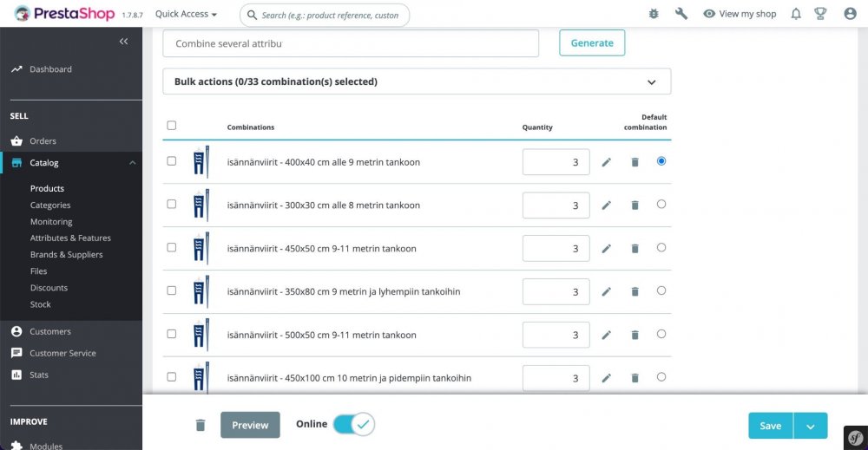
Task: Check the 450x50 cm combination checkbox
Action: pyautogui.click(x=171, y=247)
